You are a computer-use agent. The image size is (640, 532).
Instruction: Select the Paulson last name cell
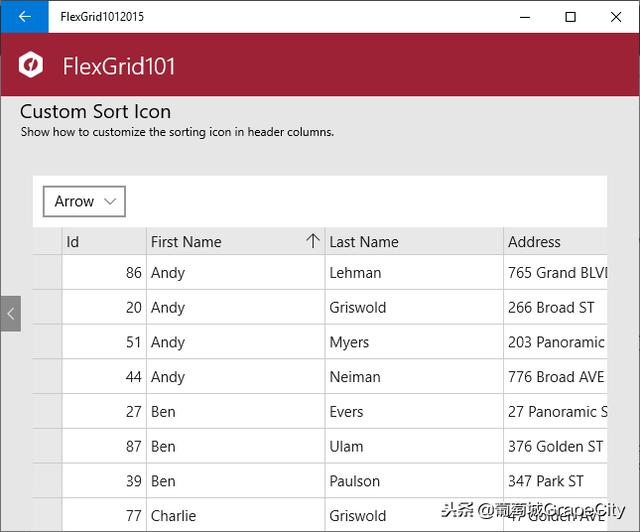pos(414,481)
